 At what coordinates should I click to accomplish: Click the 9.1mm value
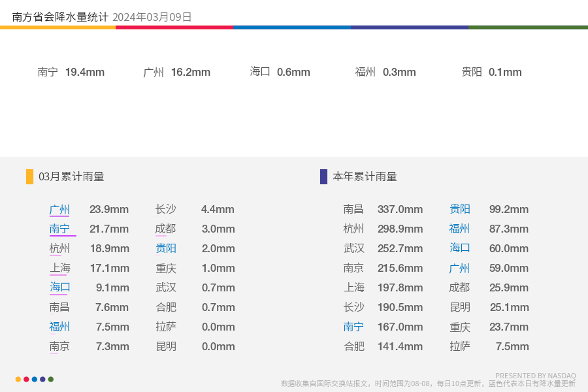pyautogui.click(x=112, y=287)
